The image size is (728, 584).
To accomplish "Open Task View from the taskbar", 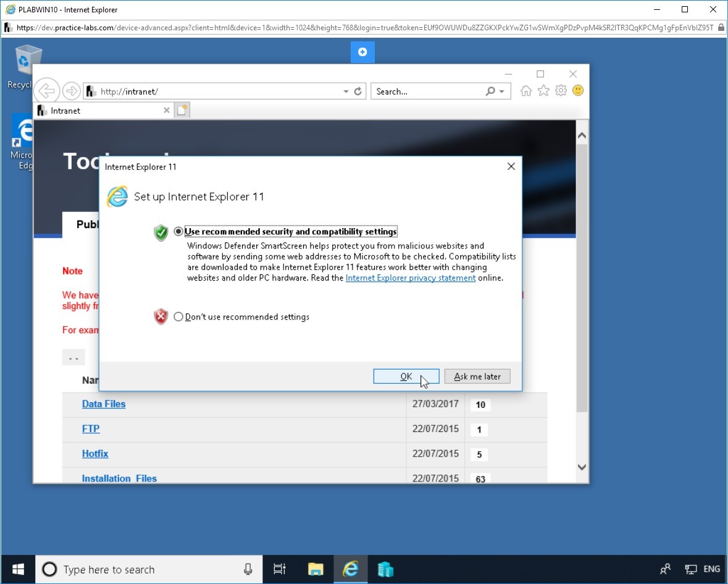I will point(280,569).
